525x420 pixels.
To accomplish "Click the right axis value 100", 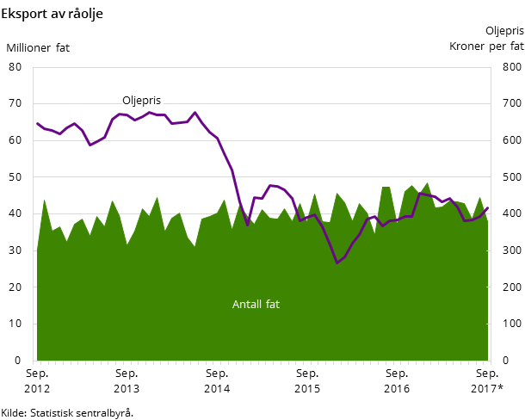I will point(512,324).
